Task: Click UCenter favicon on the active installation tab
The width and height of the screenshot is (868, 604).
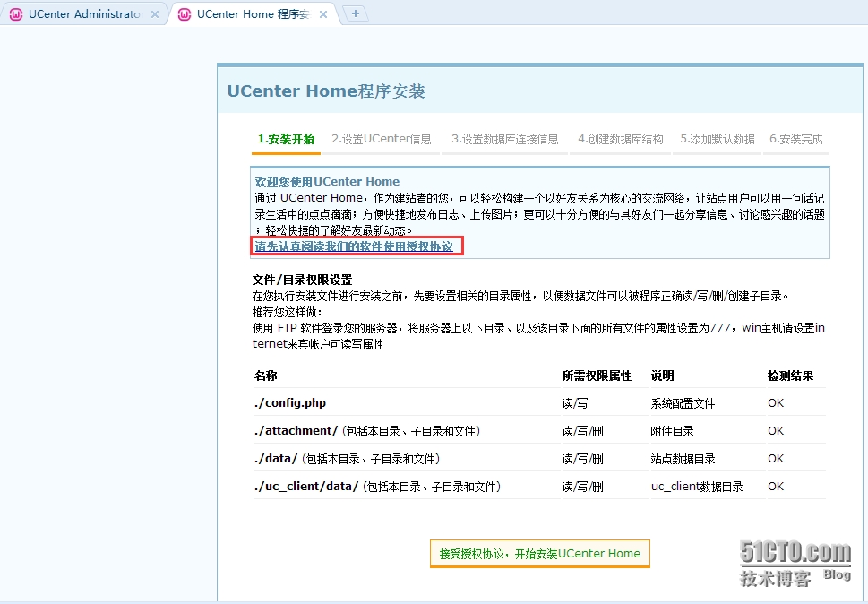Action: click(x=185, y=14)
